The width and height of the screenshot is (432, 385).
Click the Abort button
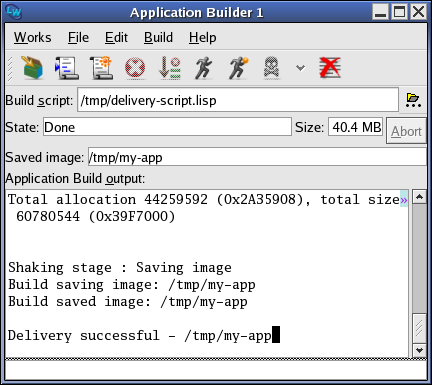click(406, 131)
